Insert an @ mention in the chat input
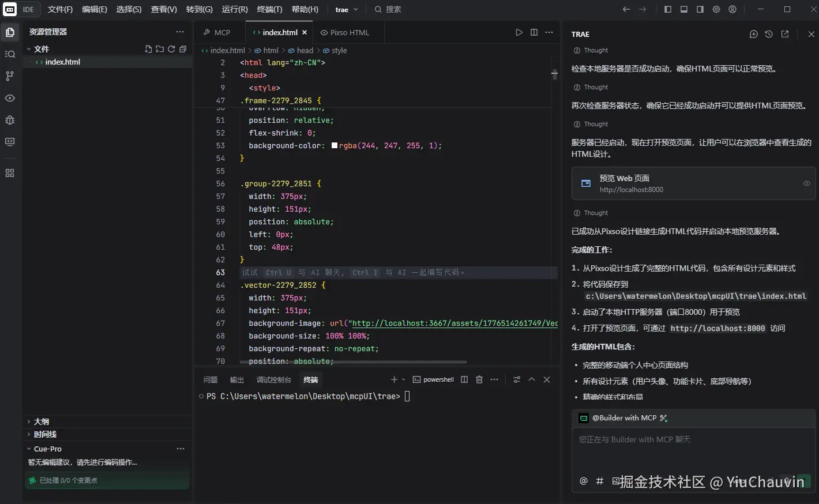819x504 pixels. [584, 481]
